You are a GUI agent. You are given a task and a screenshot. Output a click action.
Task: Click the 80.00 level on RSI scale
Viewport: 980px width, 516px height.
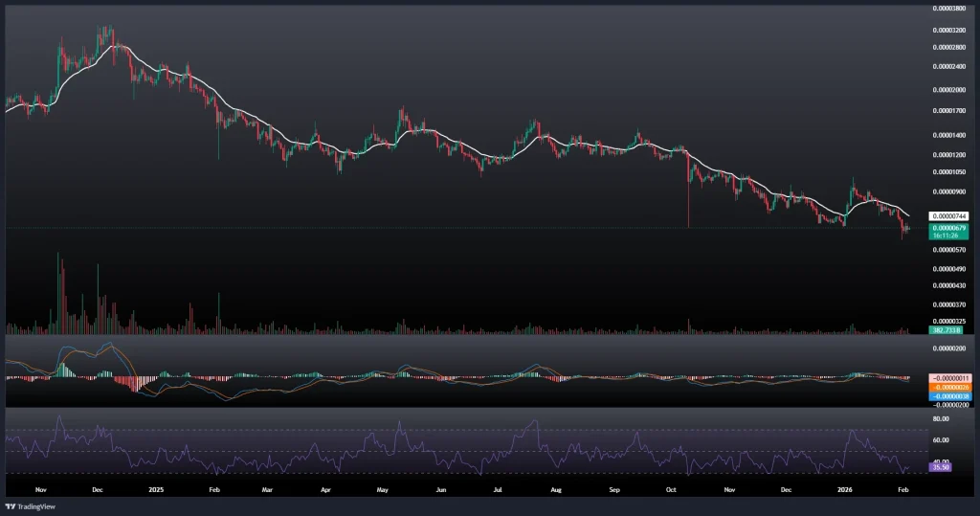tap(941, 418)
